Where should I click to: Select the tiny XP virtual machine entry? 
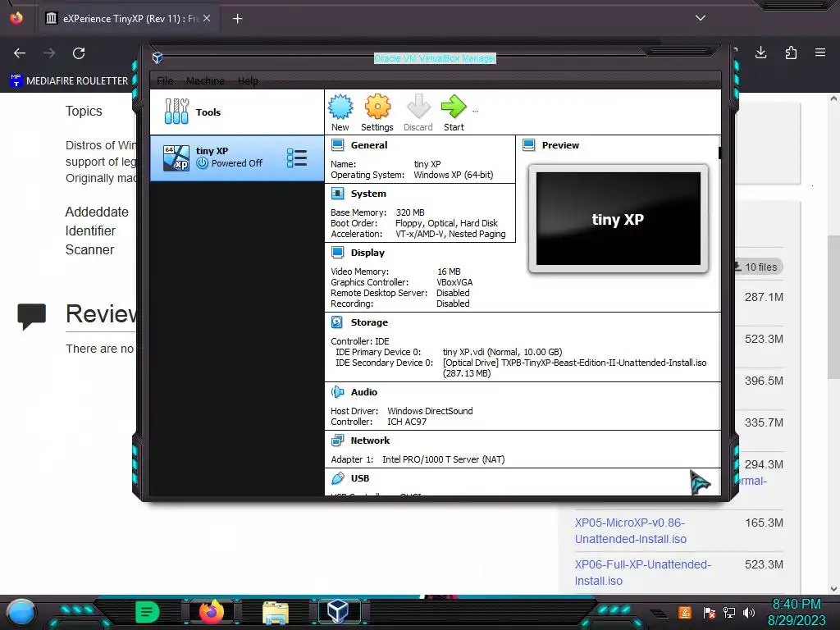pos(237,158)
